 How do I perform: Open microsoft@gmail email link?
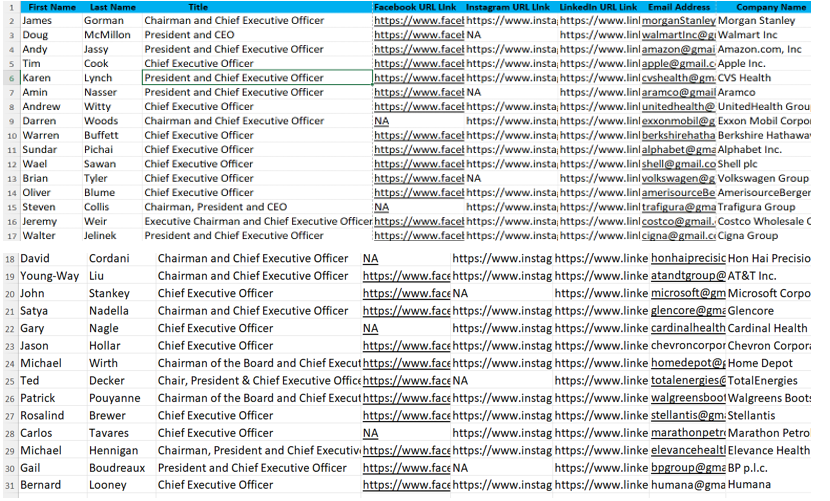pos(688,293)
